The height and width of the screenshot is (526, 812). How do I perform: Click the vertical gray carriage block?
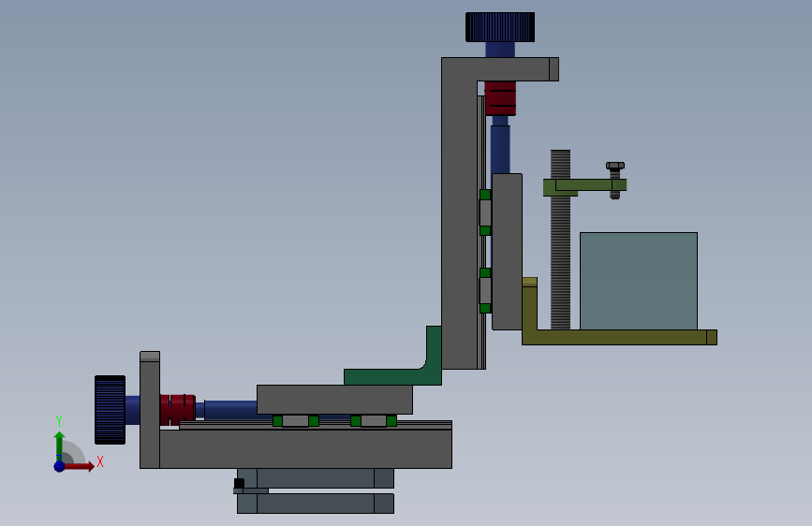pyautogui.click(x=507, y=252)
